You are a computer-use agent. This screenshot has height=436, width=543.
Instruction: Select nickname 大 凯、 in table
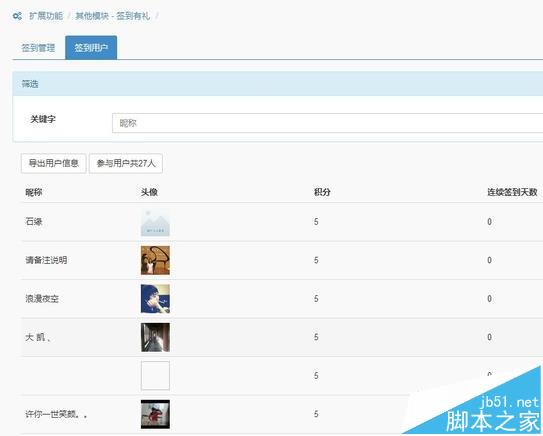coord(38,337)
